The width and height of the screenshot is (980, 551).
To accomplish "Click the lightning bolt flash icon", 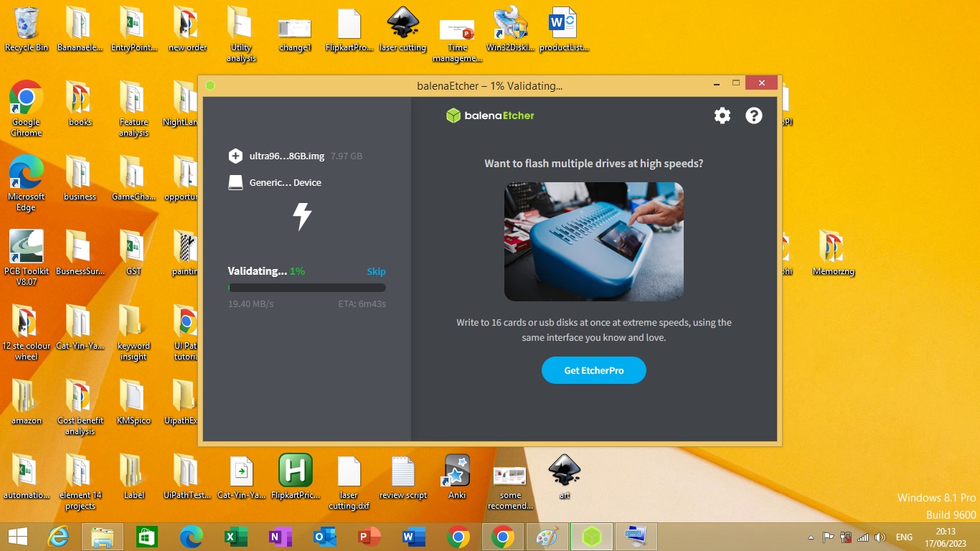I will pos(302,216).
